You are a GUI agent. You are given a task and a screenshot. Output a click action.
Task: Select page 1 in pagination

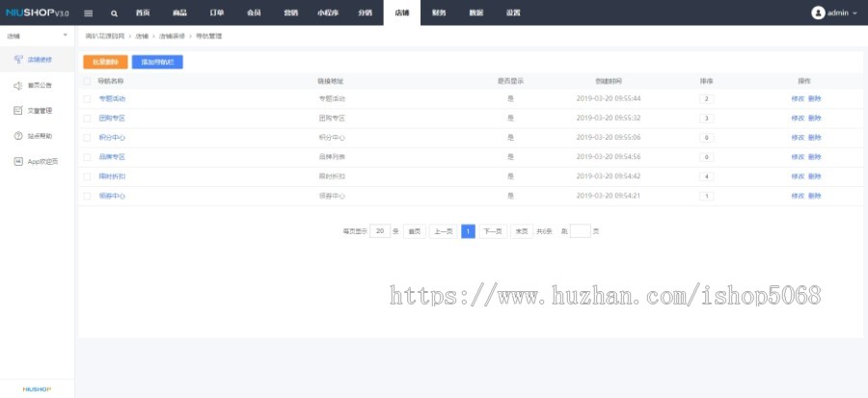pyautogui.click(x=468, y=231)
